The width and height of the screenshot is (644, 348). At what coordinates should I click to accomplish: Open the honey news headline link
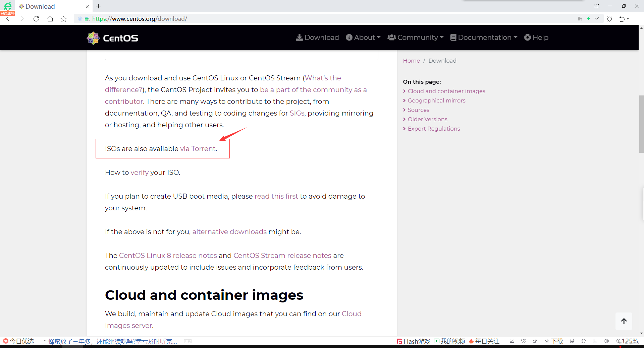tap(112, 341)
